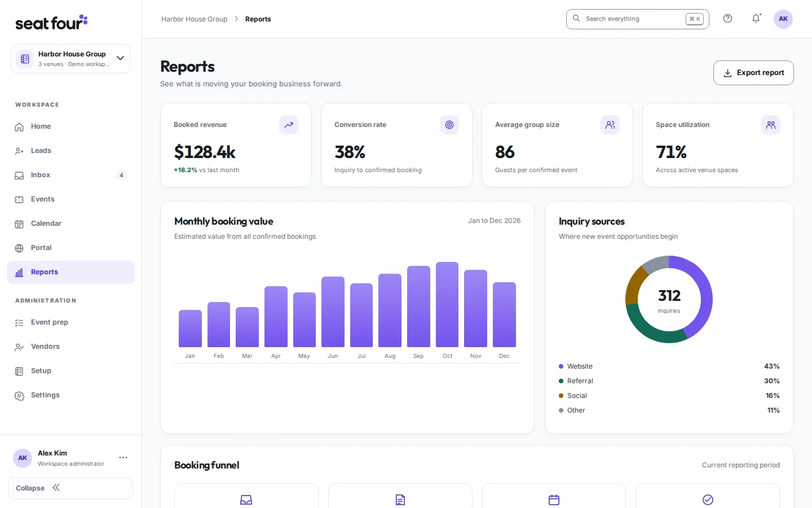This screenshot has height=508, width=812.
Task: Click the Export report button
Action: 753,73
